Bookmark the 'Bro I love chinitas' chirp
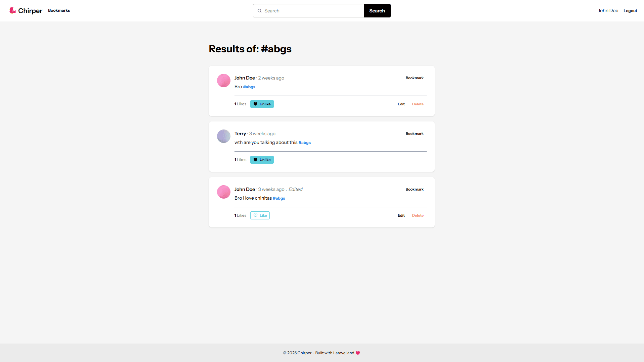This screenshot has width=644, height=362. tap(414, 189)
